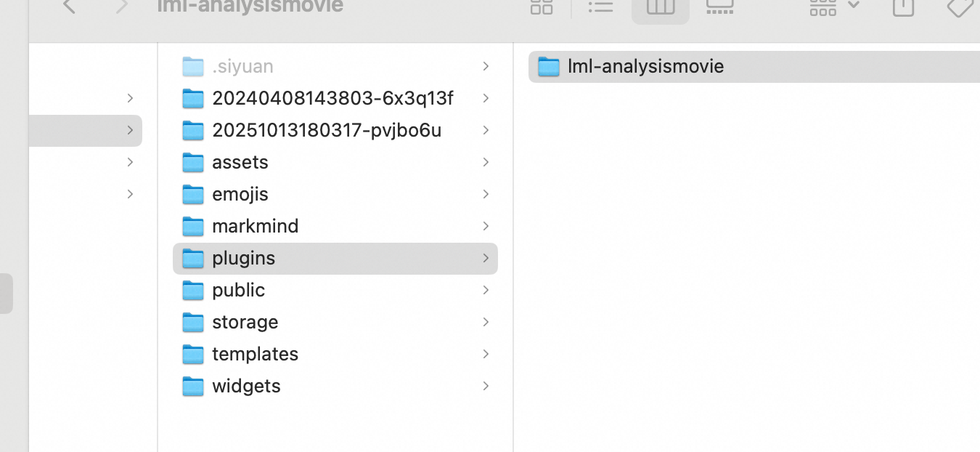The image size is (980, 452).
Task: Select the column view button
Action: pyautogui.click(x=660, y=7)
